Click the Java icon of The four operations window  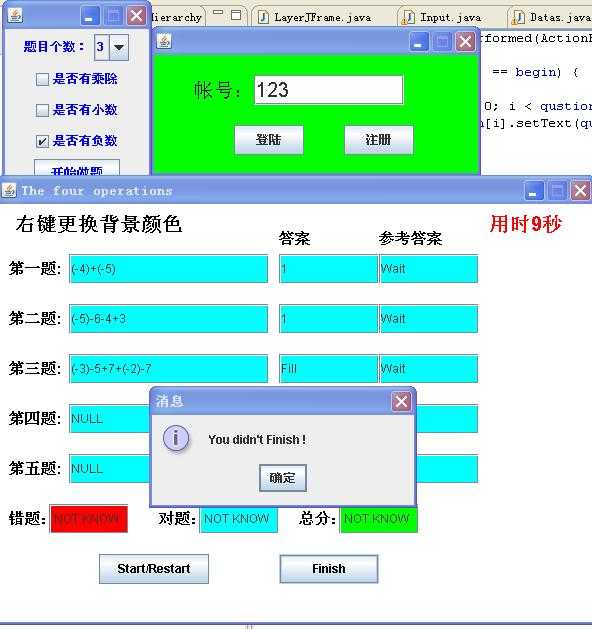tap(9, 190)
